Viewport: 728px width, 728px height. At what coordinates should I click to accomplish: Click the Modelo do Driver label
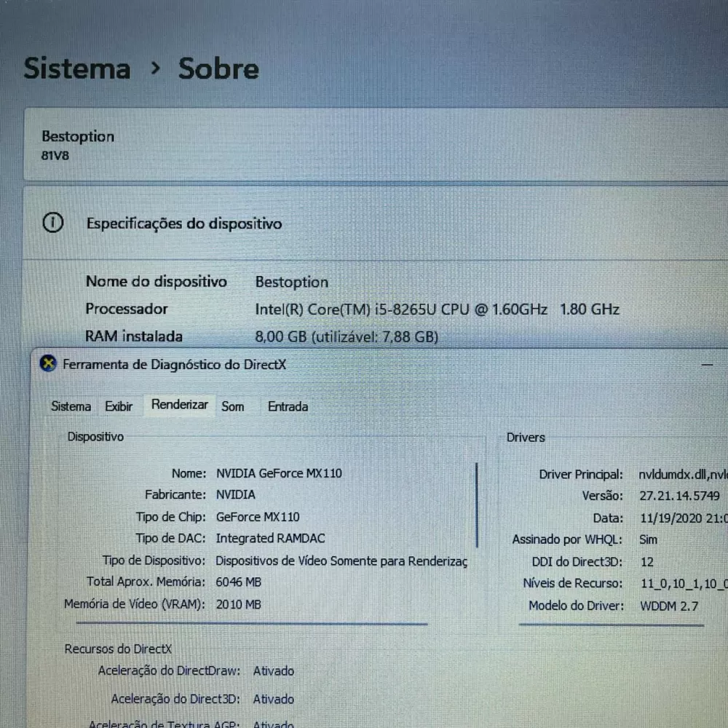(x=576, y=606)
